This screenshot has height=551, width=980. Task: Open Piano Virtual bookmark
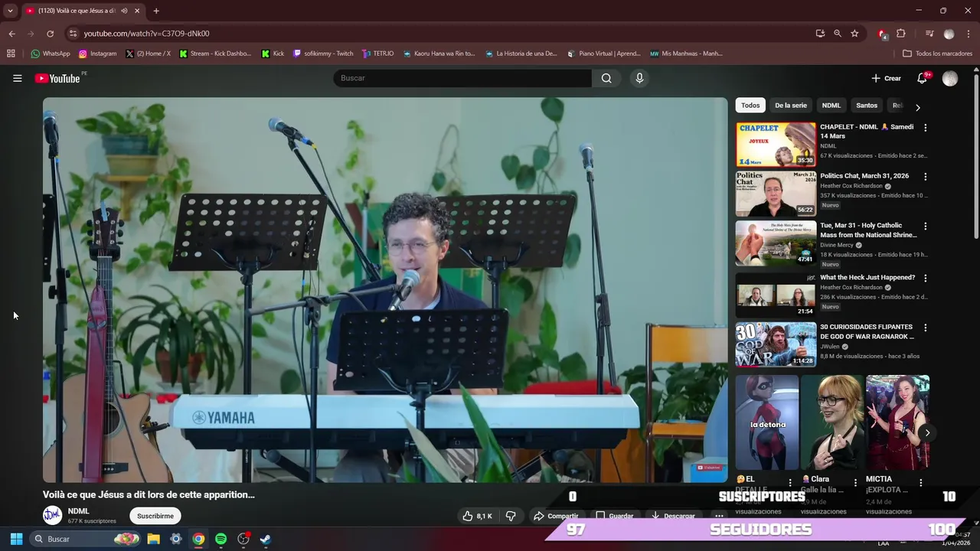604,54
